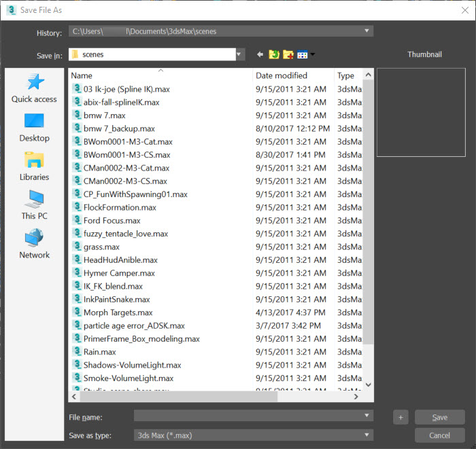Click the scroll down arrow of file list
This screenshot has width=476, height=449.
pos(369,384)
